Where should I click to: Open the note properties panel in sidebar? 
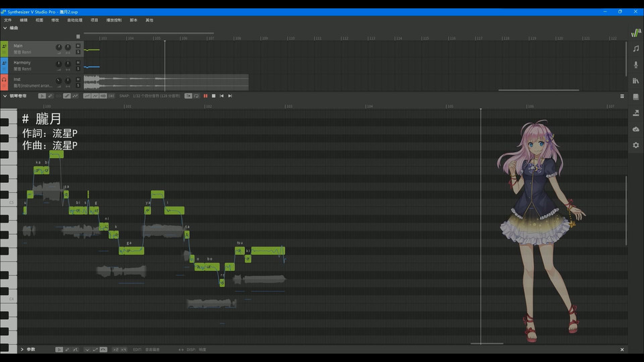[636, 48]
